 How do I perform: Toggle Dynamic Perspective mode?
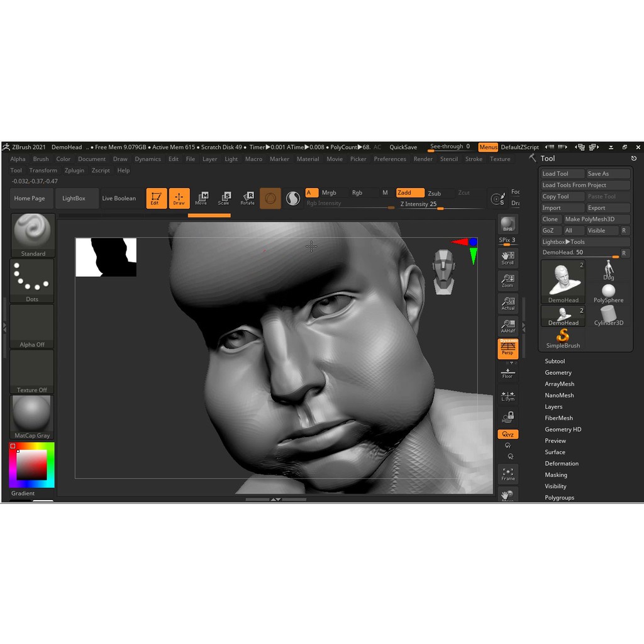(x=508, y=348)
